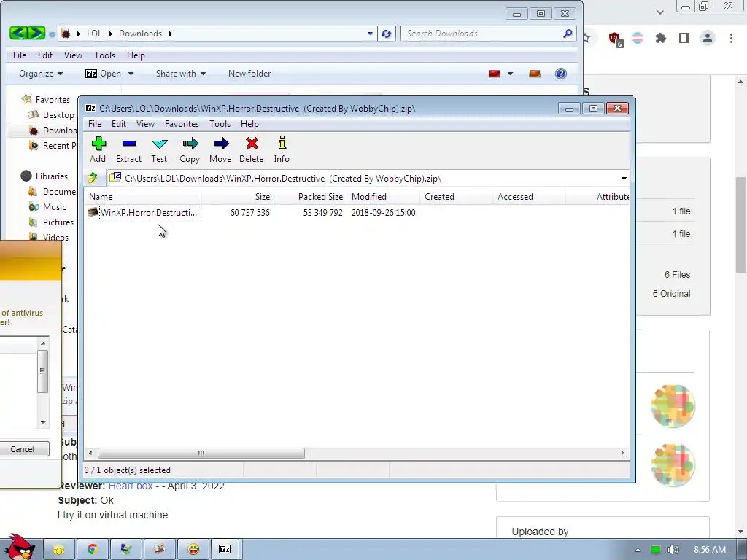
Task: Open the Info tool in 7-Zip
Action: [x=282, y=149]
